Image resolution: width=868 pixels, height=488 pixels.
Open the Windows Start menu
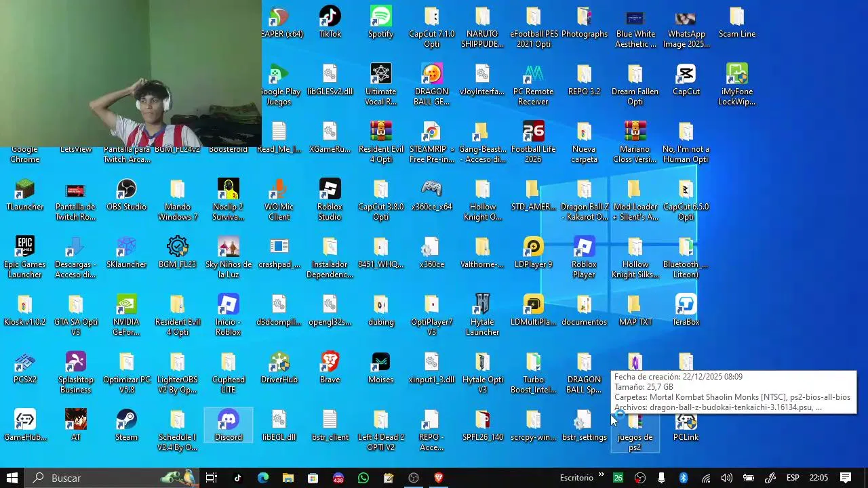tap(12, 478)
